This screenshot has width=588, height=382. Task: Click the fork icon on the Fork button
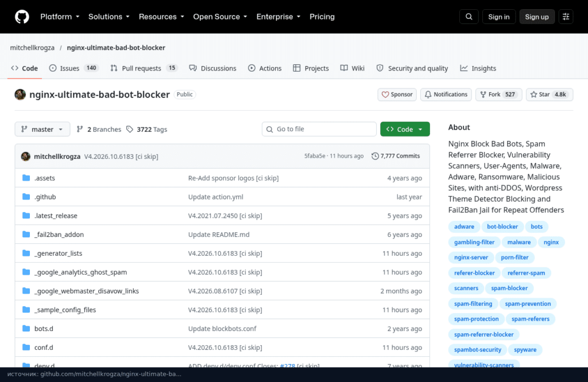click(483, 95)
